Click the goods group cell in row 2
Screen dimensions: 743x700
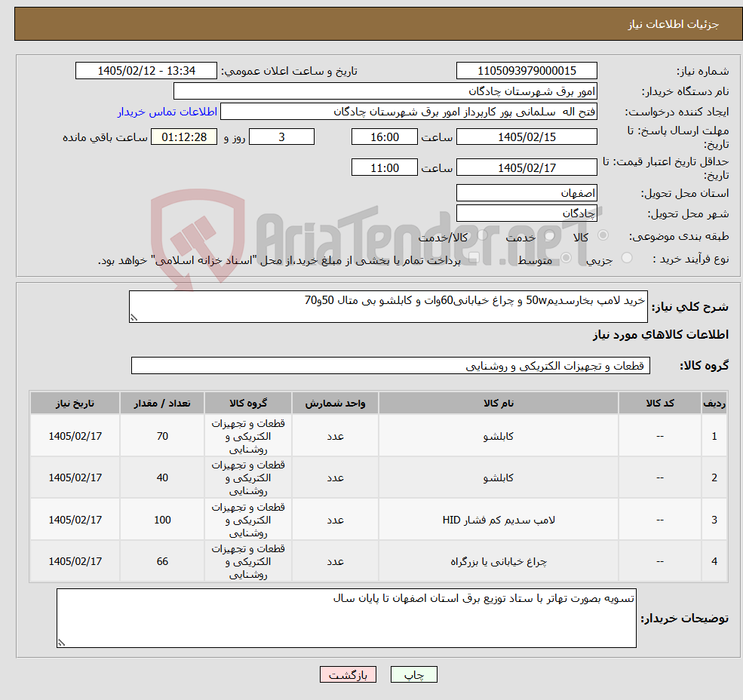click(248, 477)
